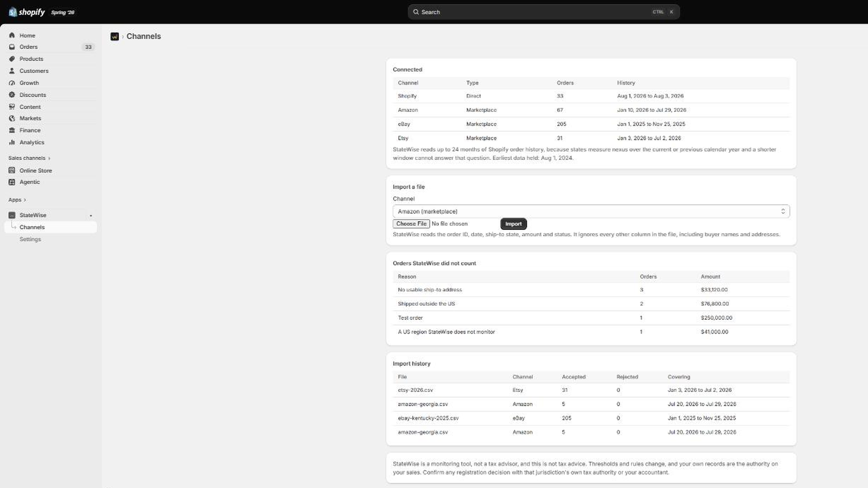Click the history 'Aug 1, 2026 to Aug 3, 2026'
Screen dimensions: 868x488
650,96
